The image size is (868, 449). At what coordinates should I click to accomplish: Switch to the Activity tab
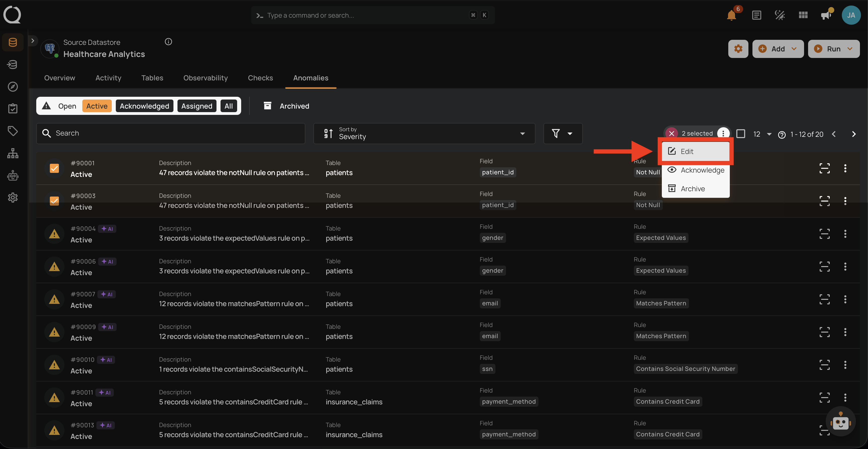point(108,78)
